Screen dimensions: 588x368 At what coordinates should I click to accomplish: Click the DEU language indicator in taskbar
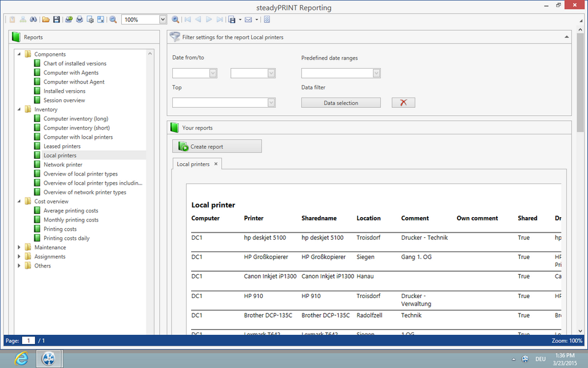tap(540, 359)
